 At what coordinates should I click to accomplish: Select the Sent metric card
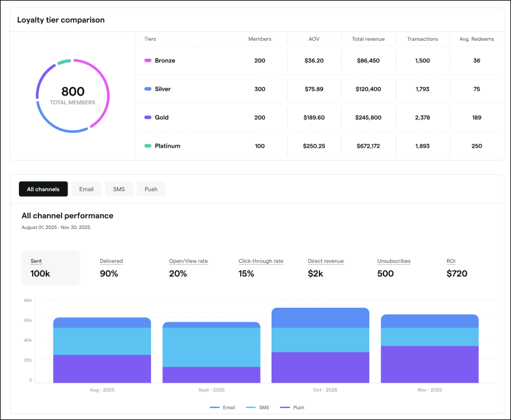point(51,268)
